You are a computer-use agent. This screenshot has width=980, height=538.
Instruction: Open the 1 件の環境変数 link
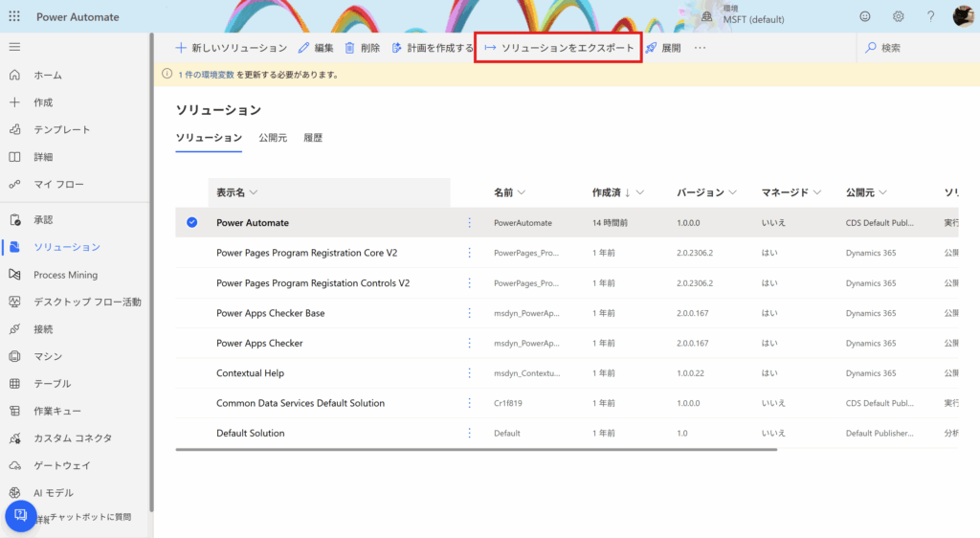pos(206,75)
